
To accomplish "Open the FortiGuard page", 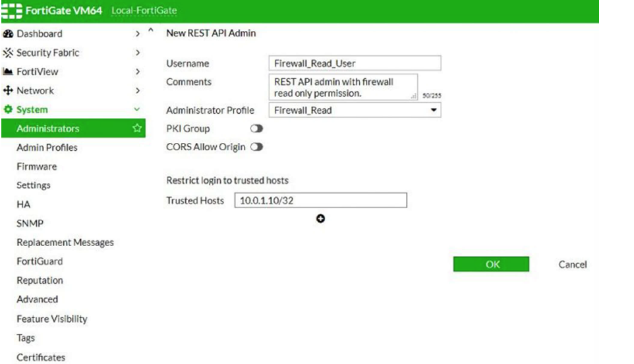I will (x=40, y=261).
